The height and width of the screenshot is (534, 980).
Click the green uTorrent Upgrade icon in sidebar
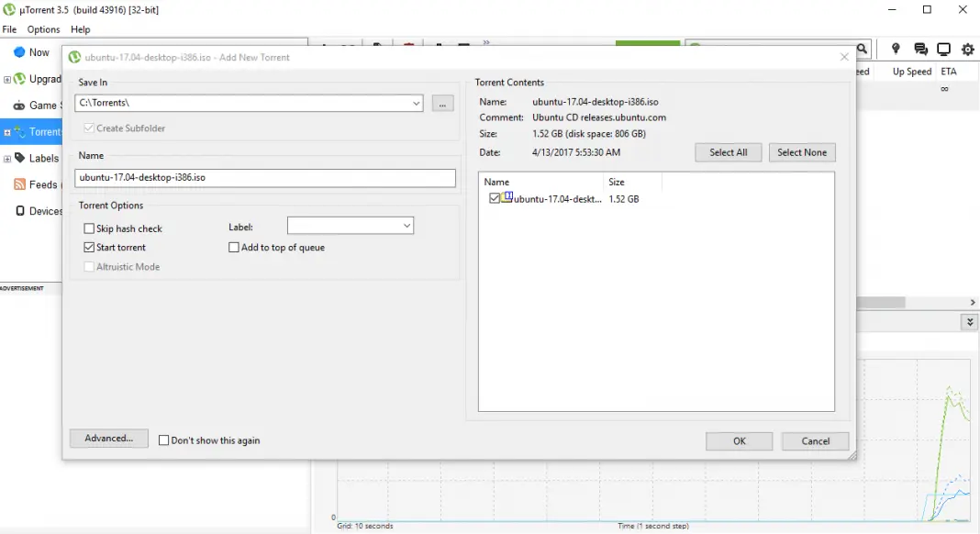click(x=19, y=79)
